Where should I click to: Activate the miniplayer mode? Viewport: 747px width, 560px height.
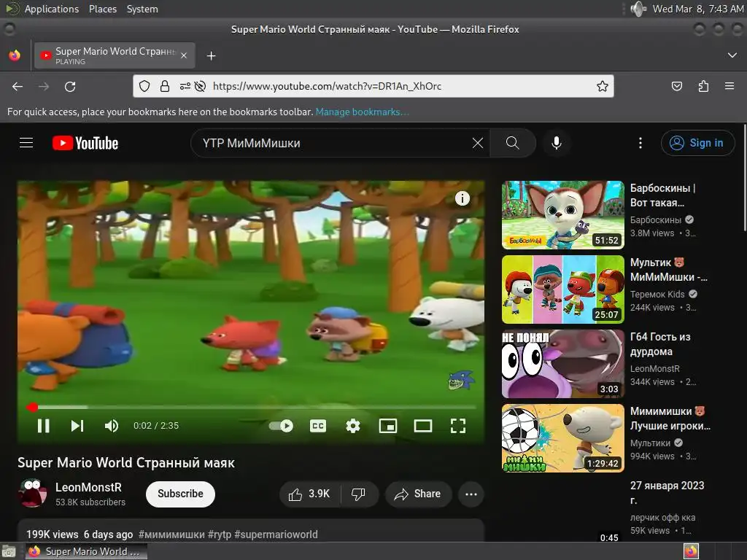(x=388, y=426)
